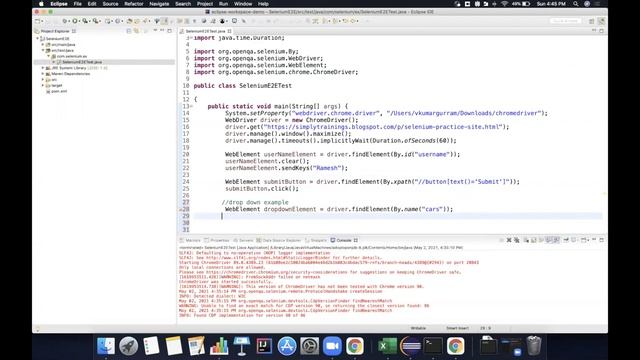Click the Writable status bar entry

click(418, 328)
